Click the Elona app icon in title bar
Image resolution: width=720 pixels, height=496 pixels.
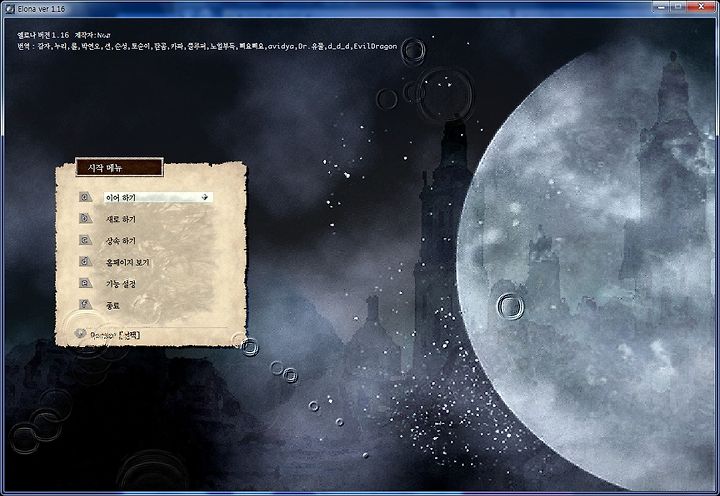point(10,8)
